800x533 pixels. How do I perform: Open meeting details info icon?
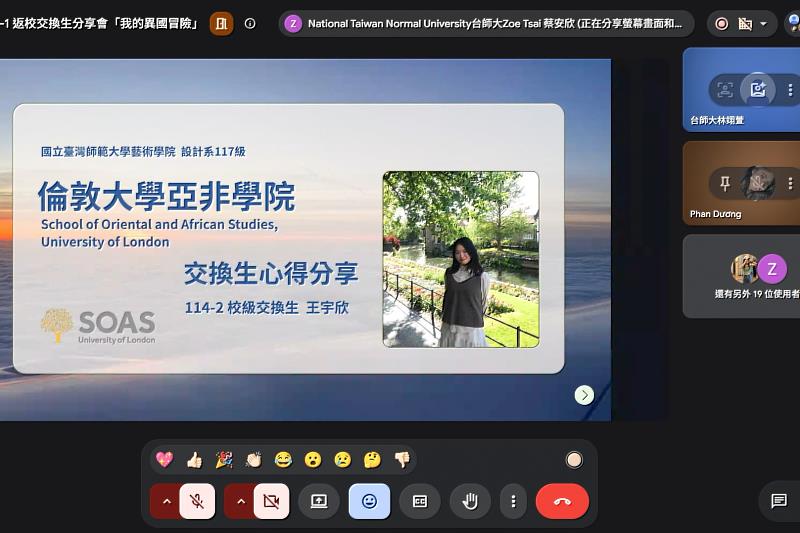pos(250,23)
